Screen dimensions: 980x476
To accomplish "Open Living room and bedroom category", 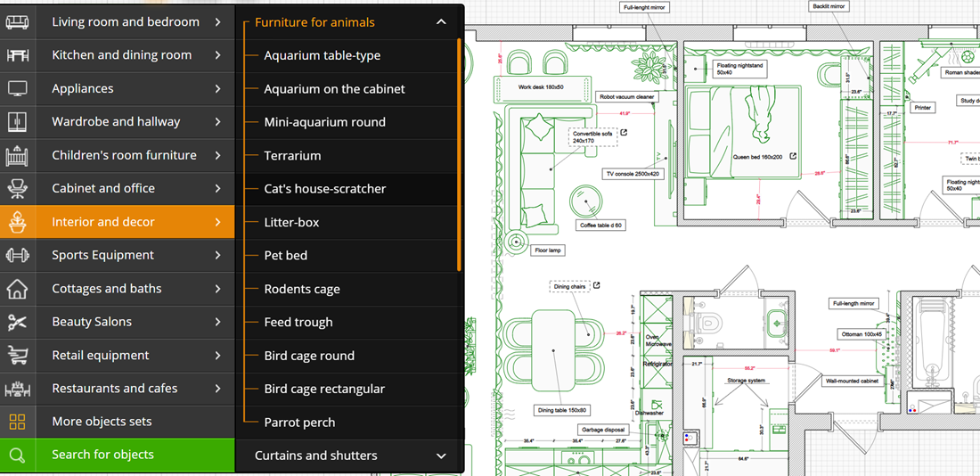I will pos(118,22).
